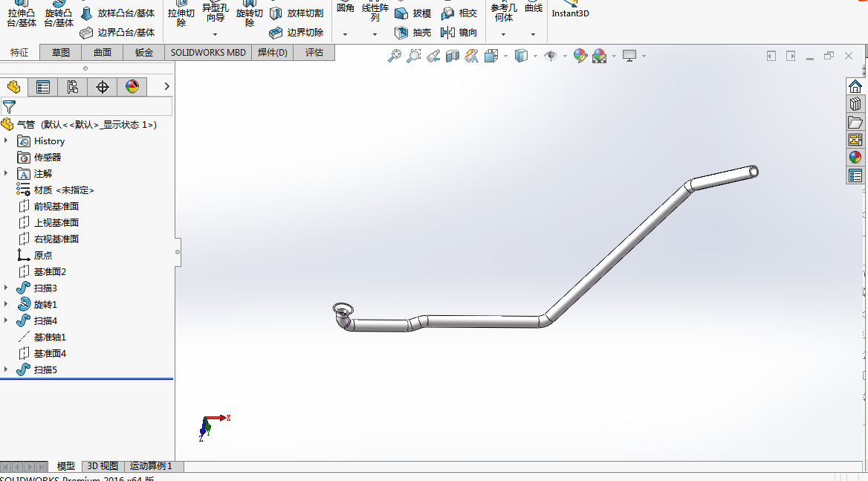Click 边界切除 boundary cut tool

pyautogui.click(x=297, y=33)
